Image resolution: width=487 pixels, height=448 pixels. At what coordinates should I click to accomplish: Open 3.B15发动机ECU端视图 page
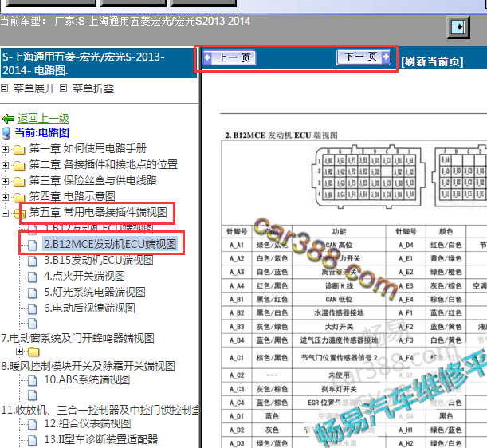pos(99,260)
